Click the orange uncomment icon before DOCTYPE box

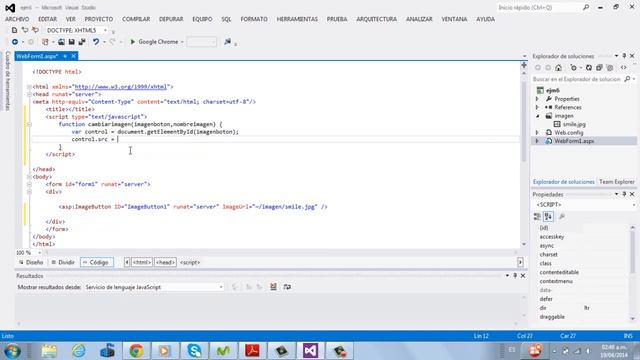36,30
